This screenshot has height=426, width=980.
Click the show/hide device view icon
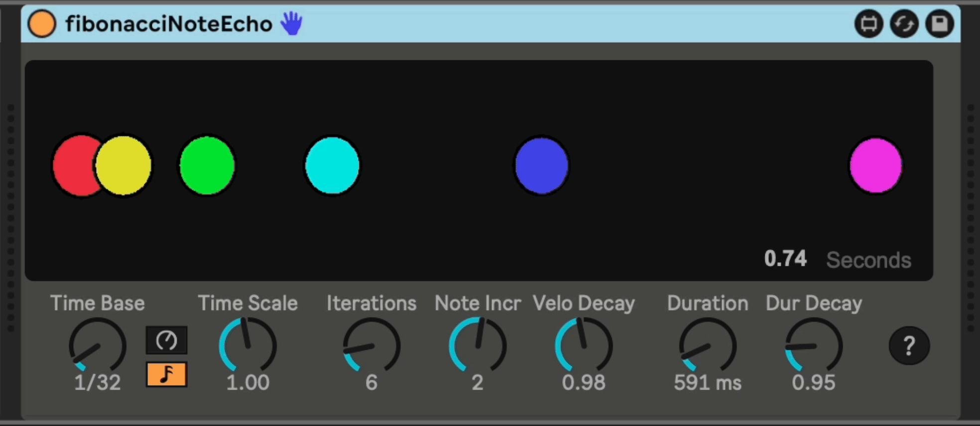pos(868,24)
